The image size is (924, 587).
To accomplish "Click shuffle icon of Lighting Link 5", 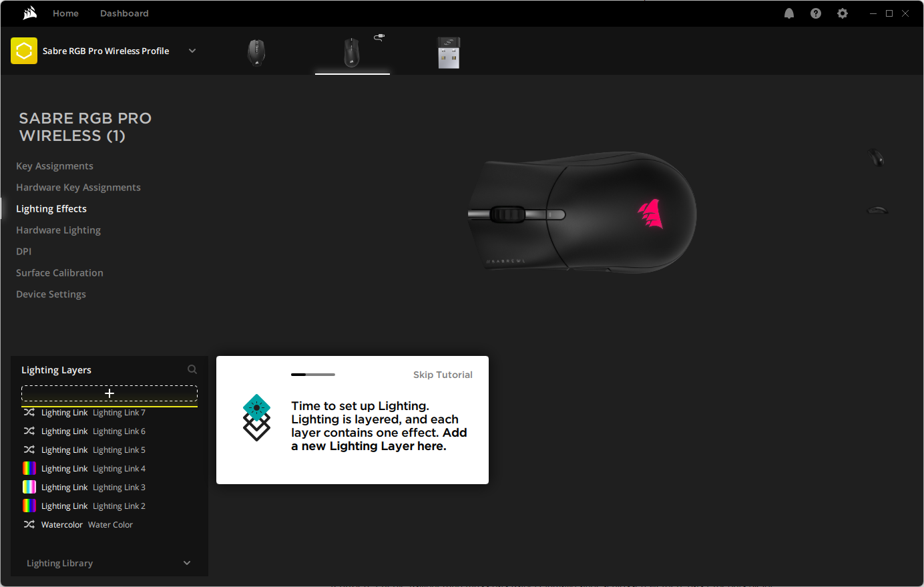I will coord(29,450).
